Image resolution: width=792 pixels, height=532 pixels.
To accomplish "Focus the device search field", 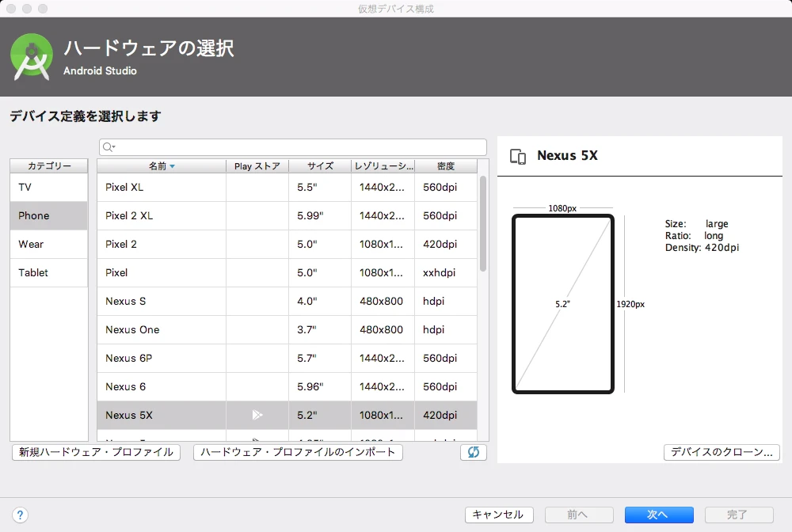I will pyautogui.click(x=293, y=147).
